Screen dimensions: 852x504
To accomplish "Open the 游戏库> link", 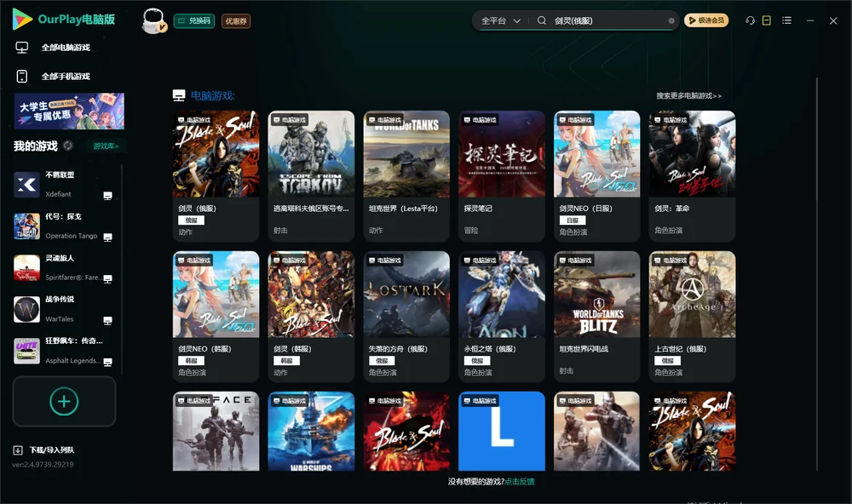I will point(106,146).
